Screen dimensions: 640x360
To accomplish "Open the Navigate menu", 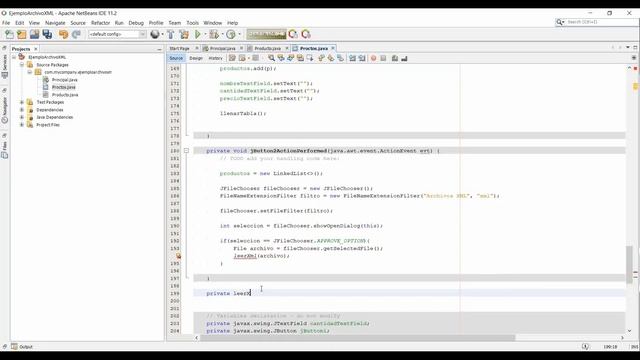I will click(55, 23).
